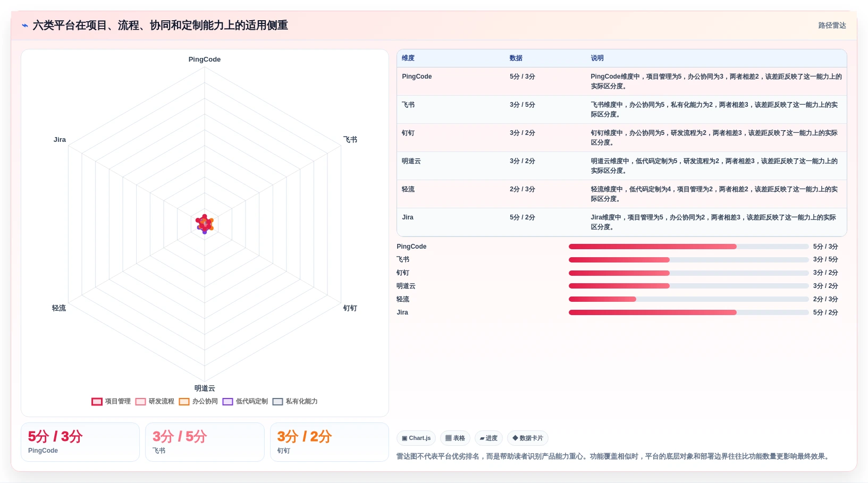
Task: Toggle the 低代码定制 legend swatch
Action: click(227, 402)
